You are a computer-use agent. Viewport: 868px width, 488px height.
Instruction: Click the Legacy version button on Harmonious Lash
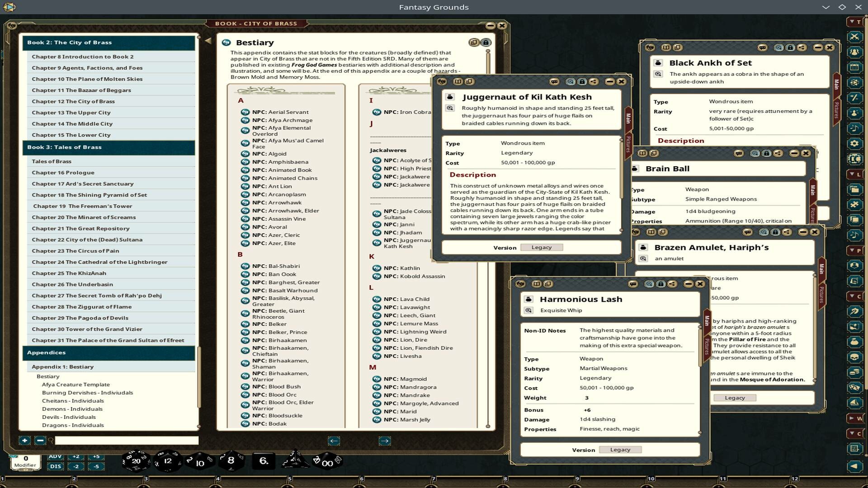(x=620, y=450)
